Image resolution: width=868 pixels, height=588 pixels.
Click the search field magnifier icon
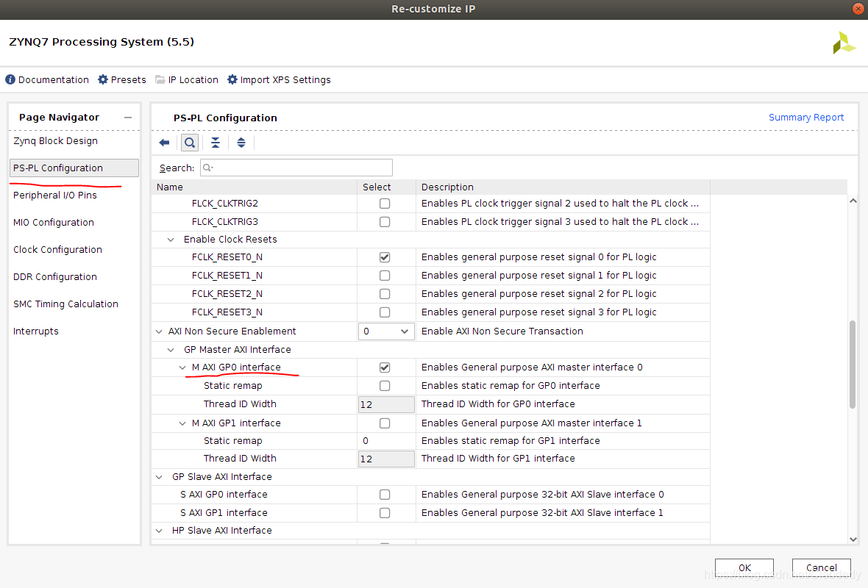pos(208,168)
